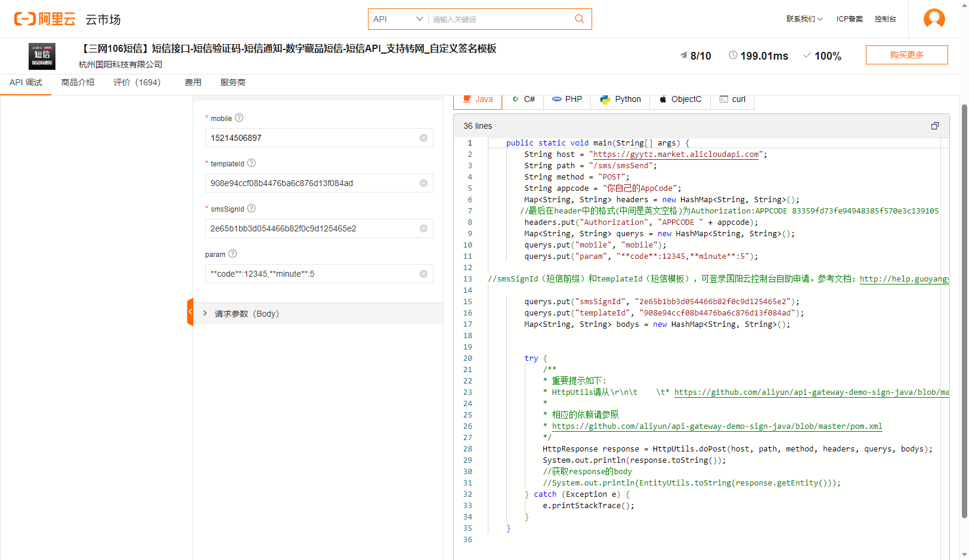Click help icon next to smsSignId
Screen dimensions: 969x560
tap(252, 208)
